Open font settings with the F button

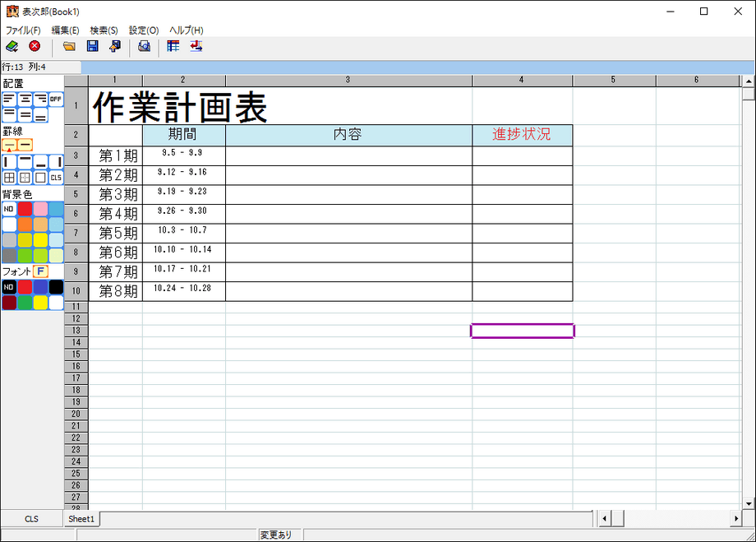[40, 271]
